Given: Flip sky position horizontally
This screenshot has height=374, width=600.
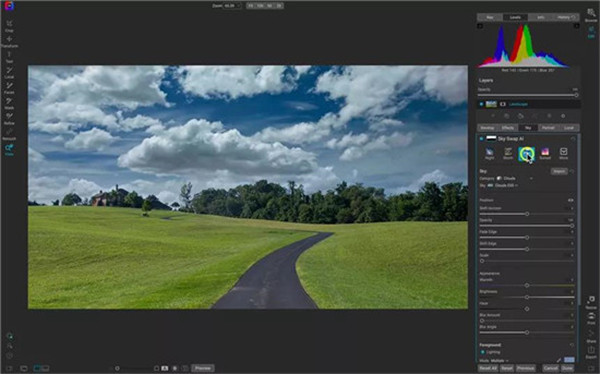Looking at the screenshot, I should [x=571, y=200].
